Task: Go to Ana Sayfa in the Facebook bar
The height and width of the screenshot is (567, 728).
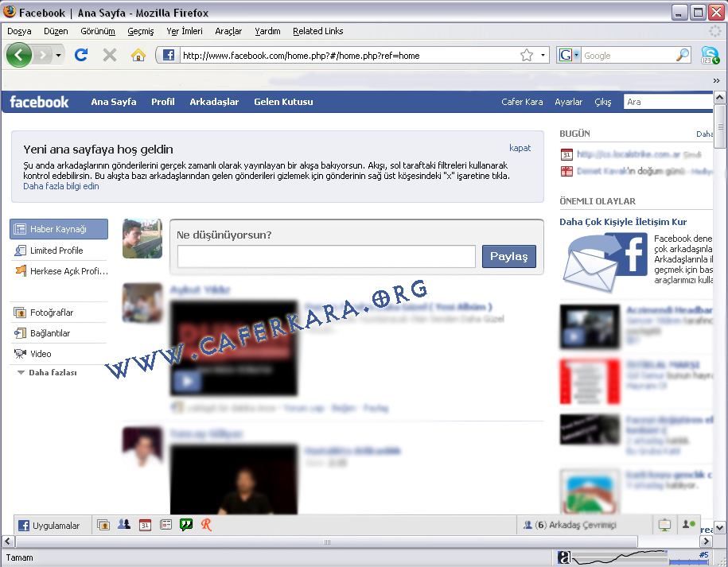Action: [x=114, y=102]
